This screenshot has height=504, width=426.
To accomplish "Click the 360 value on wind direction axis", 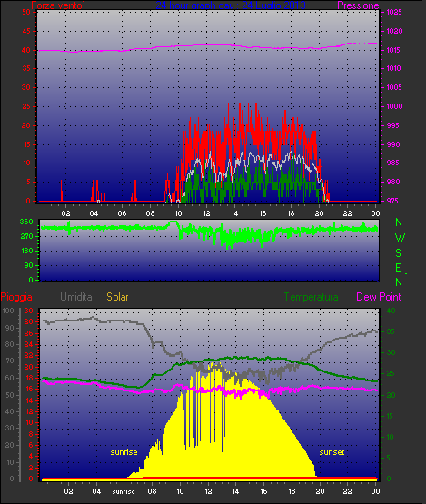I will coord(26,222).
